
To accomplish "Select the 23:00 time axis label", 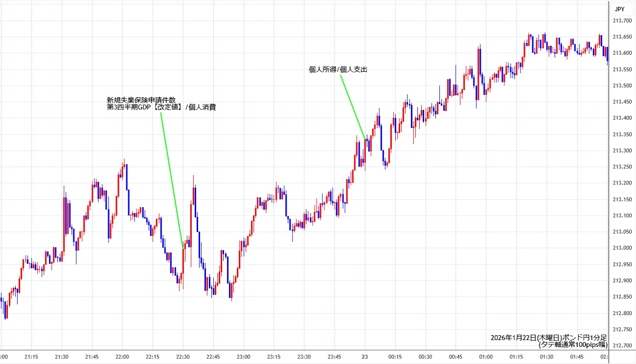I will 243,357.
